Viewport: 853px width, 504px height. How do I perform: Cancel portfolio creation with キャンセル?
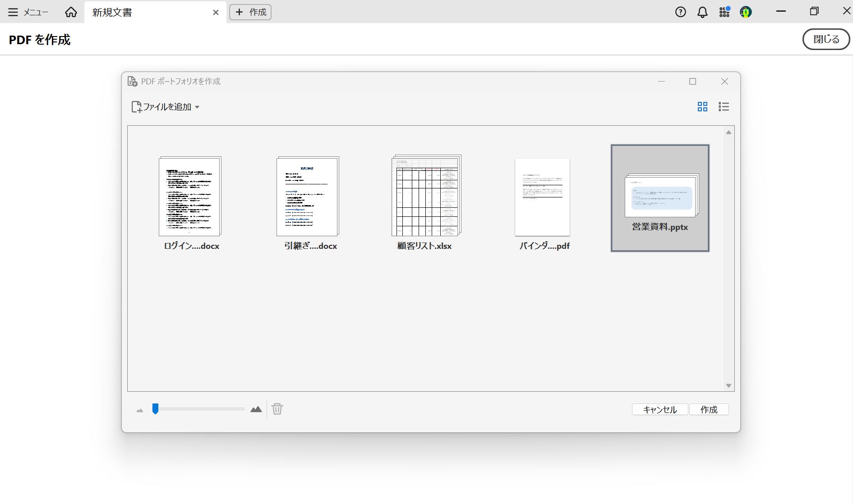coord(659,409)
